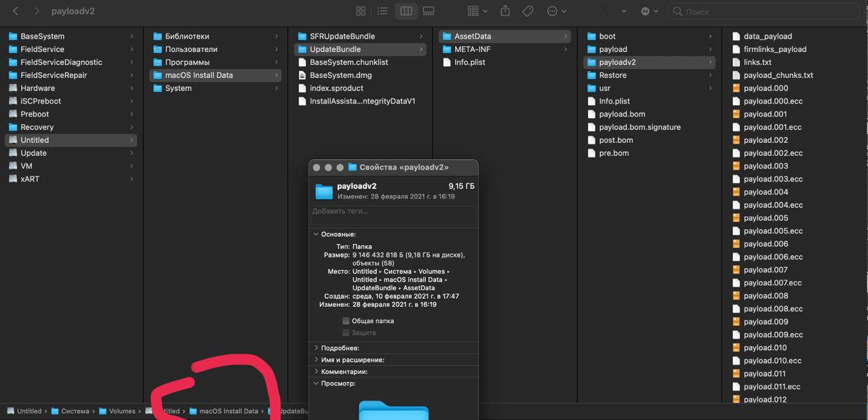Toggle the Общая папка checkbox
The width and height of the screenshot is (868, 420).
[346, 321]
